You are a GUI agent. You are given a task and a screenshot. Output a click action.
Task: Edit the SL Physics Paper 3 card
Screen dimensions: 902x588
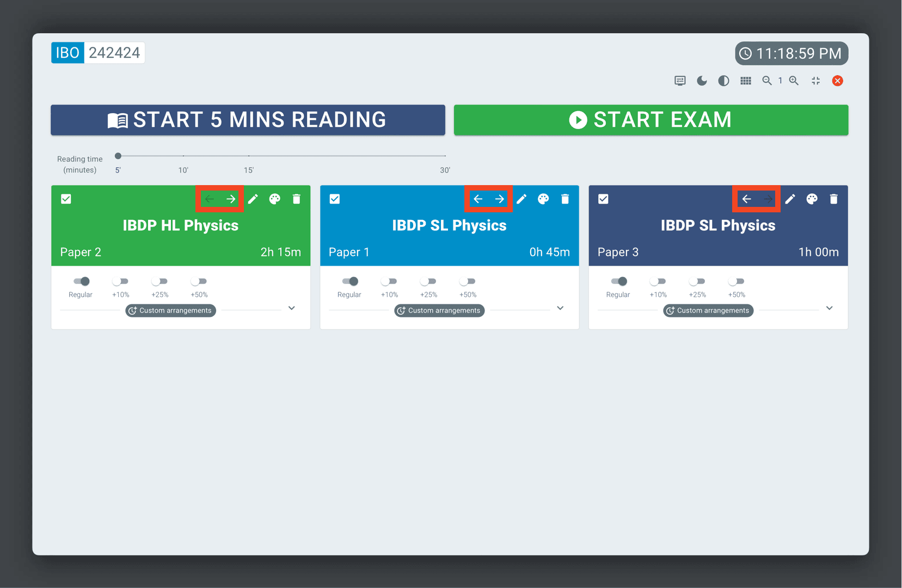pyautogui.click(x=790, y=199)
